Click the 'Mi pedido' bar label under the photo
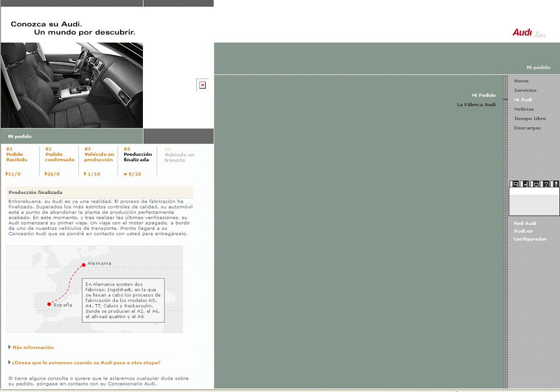Viewport: 560px width, 392px height. pyautogui.click(x=20, y=136)
